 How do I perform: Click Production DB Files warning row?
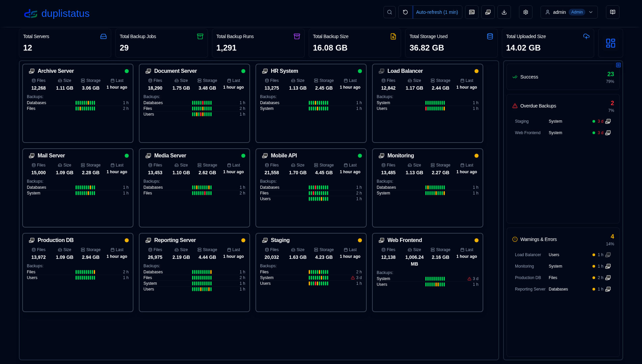563,278
